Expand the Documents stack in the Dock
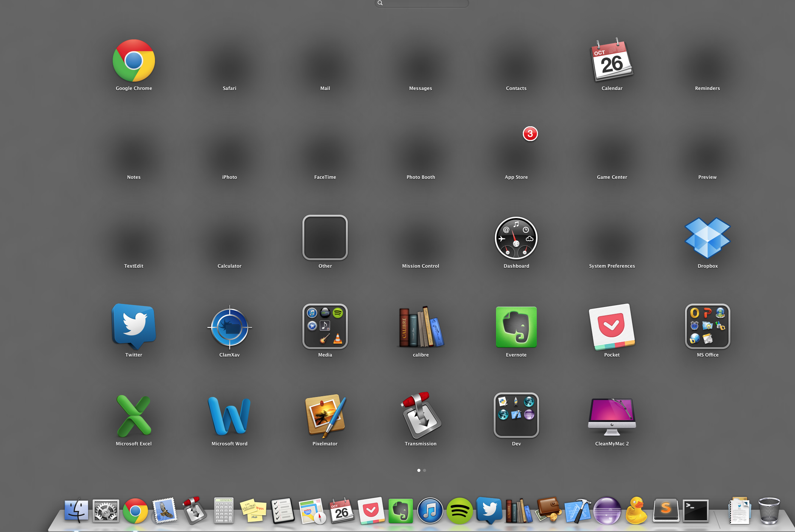This screenshot has height=532, width=795. tap(739, 511)
